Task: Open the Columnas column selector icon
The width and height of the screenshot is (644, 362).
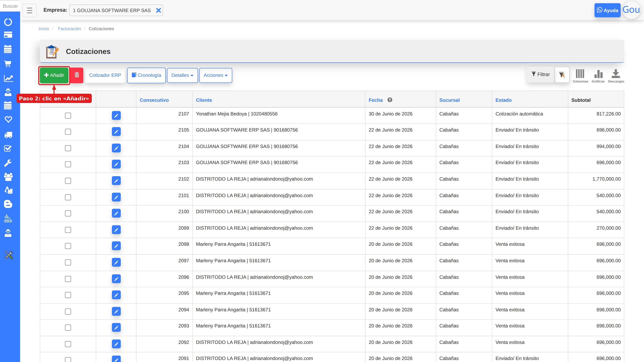Action: [x=580, y=76]
